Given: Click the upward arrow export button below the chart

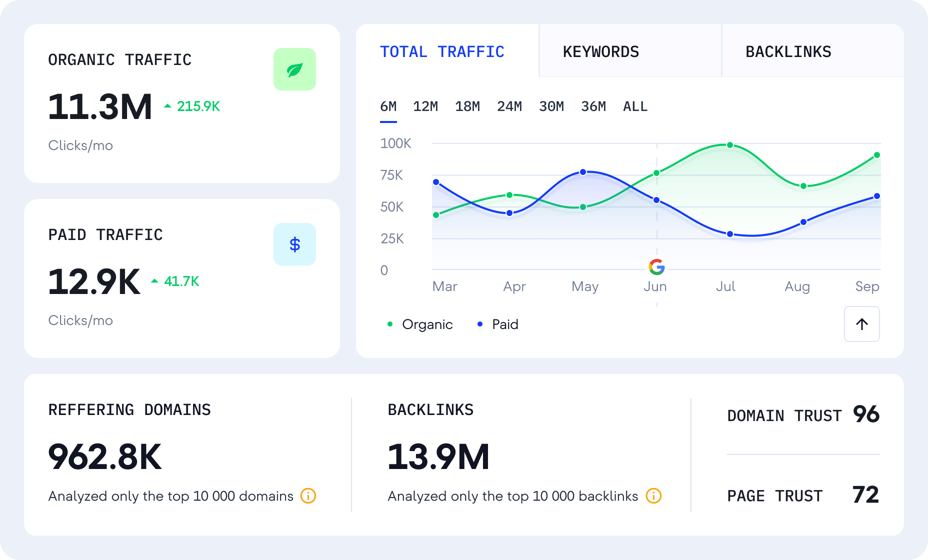Looking at the screenshot, I should 861,324.
